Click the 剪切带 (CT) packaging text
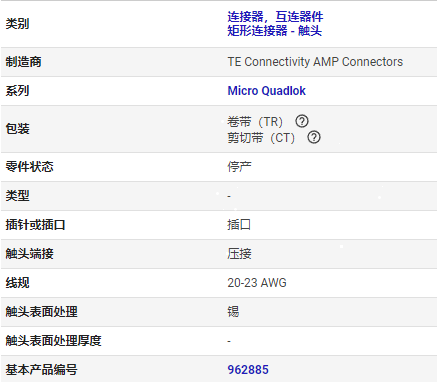The width and height of the screenshot is (437, 382). 261,138
